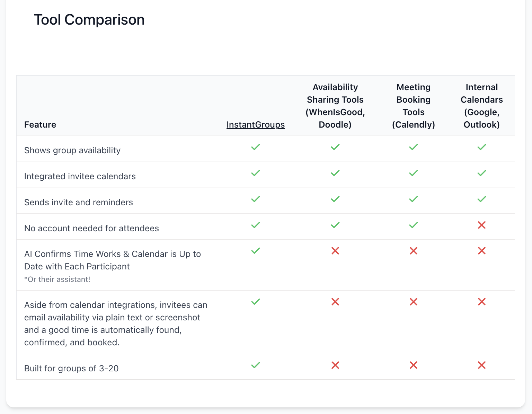The height and width of the screenshot is (414, 532).
Task: Click Calendly red X for AI Confirms Time Works
Action: pos(414,251)
